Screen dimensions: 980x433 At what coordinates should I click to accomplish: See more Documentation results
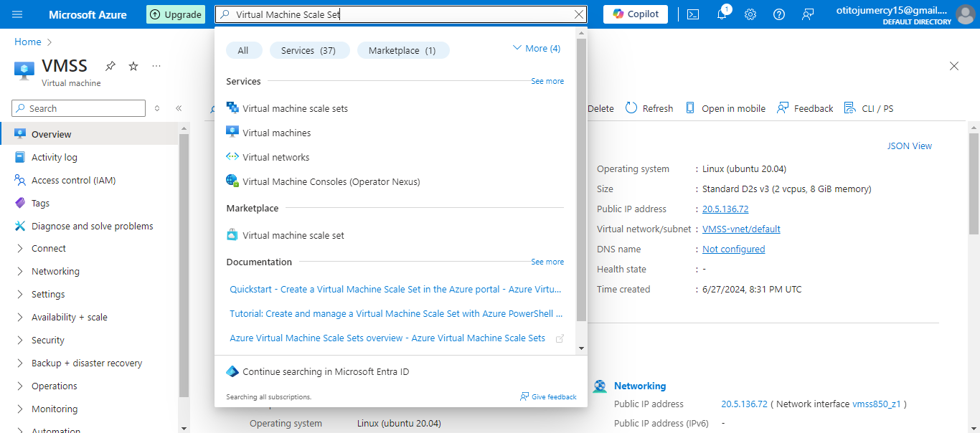(547, 262)
